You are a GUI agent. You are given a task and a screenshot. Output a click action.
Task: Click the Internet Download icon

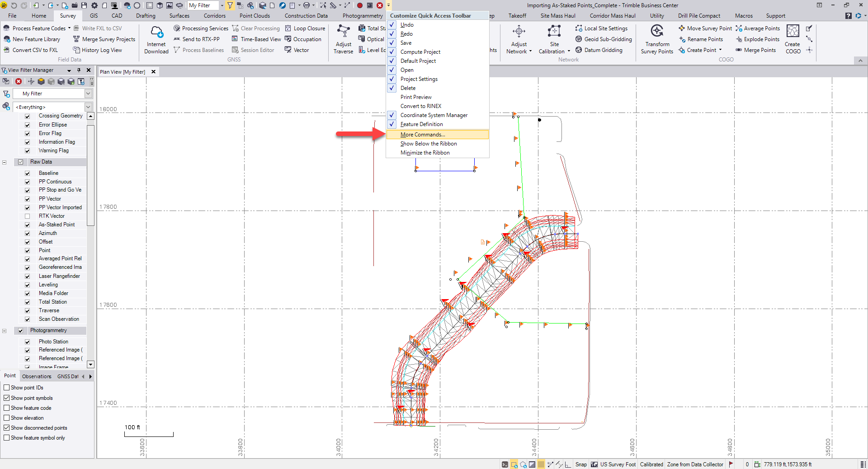pos(156,33)
